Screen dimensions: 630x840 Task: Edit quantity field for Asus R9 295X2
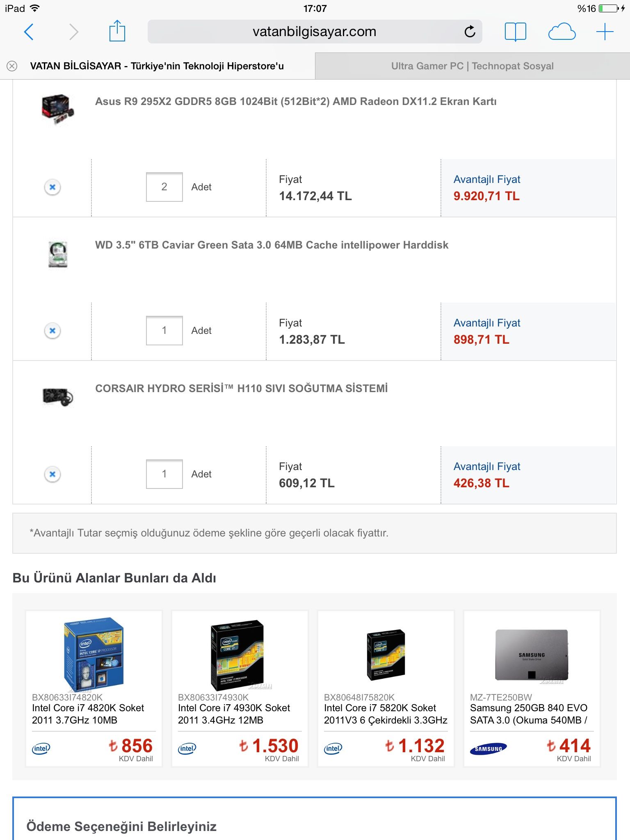(164, 187)
